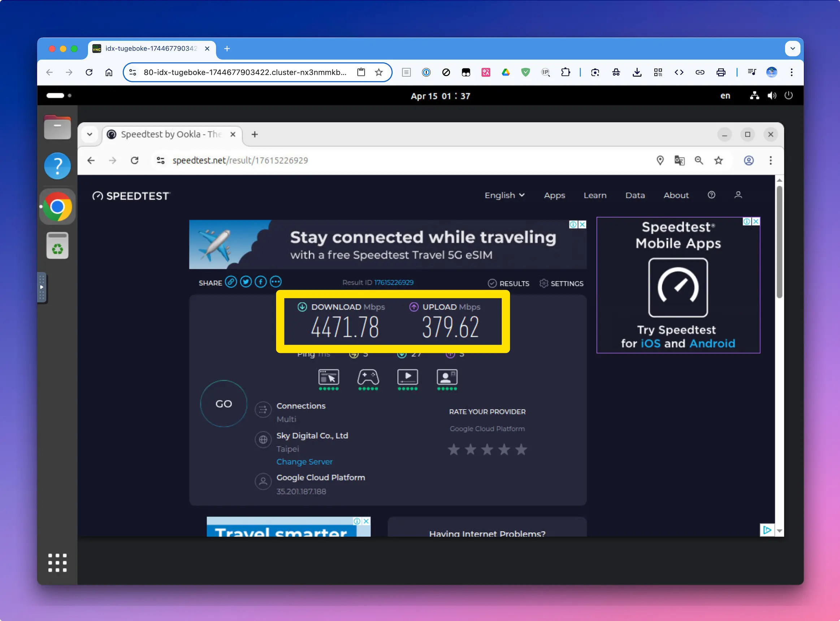This screenshot has height=621, width=840.
Task: Open Files from the Ubuntu dock
Action: (57, 127)
